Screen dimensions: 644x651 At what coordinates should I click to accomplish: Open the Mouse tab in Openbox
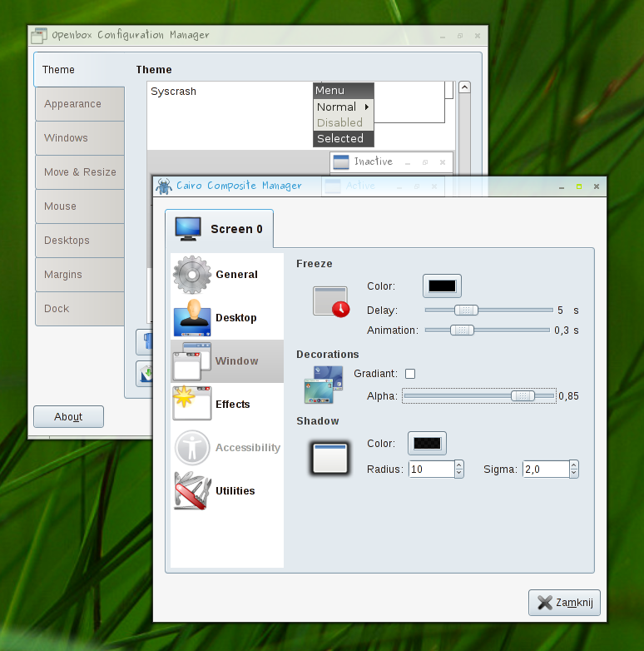tap(80, 206)
